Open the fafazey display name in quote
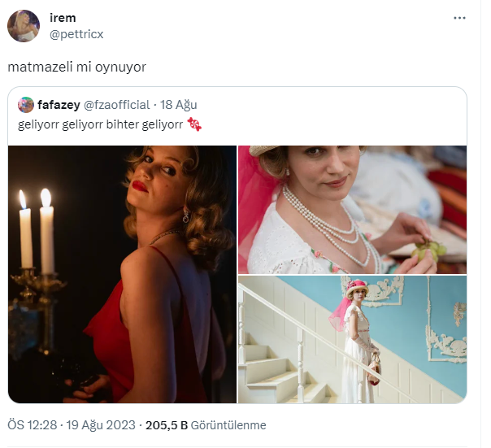491x448 pixels. click(57, 105)
